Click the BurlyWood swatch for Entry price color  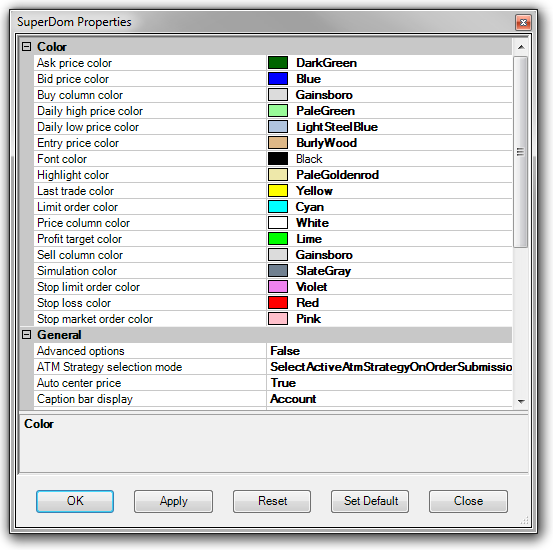point(278,143)
